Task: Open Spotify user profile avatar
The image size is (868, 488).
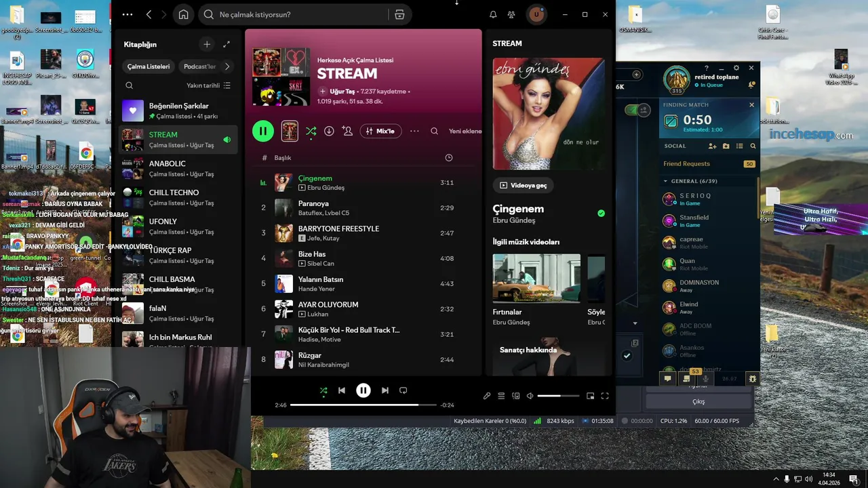Action: tap(536, 14)
